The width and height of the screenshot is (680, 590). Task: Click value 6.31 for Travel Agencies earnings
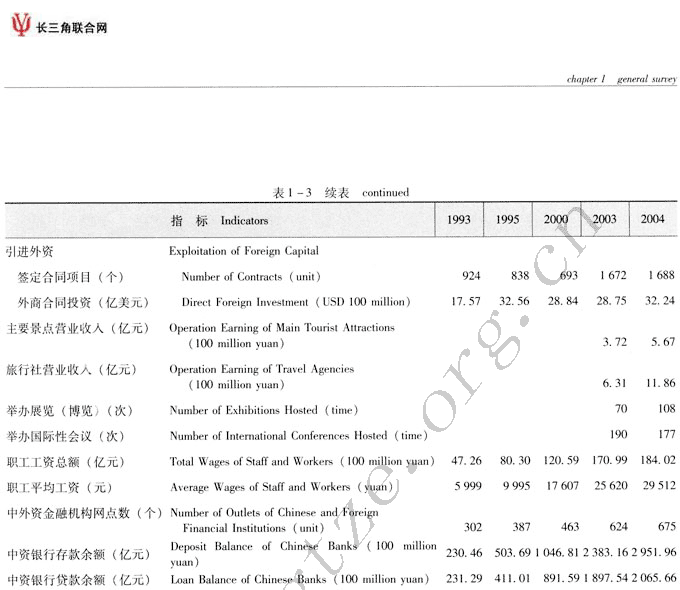click(615, 383)
